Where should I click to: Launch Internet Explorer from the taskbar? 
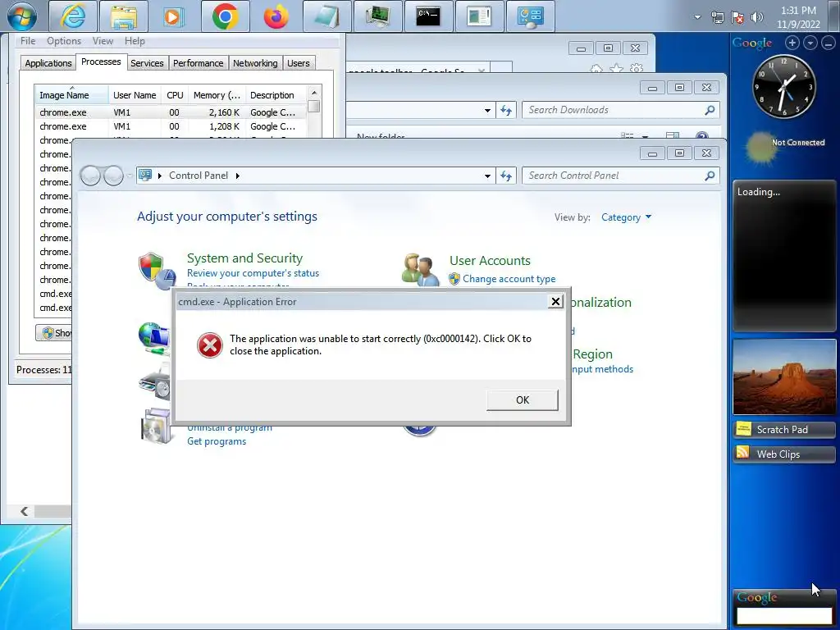(x=73, y=16)
